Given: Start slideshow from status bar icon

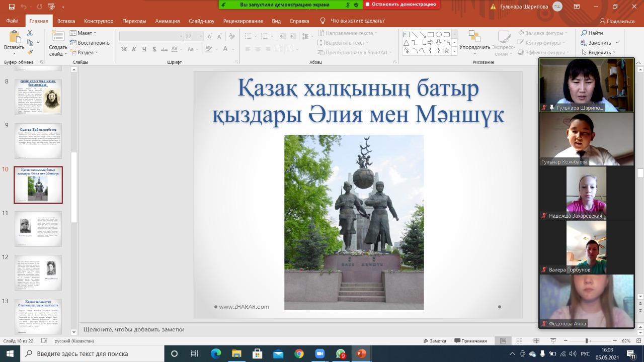Looking at the screenshot, I should [553, 341].
